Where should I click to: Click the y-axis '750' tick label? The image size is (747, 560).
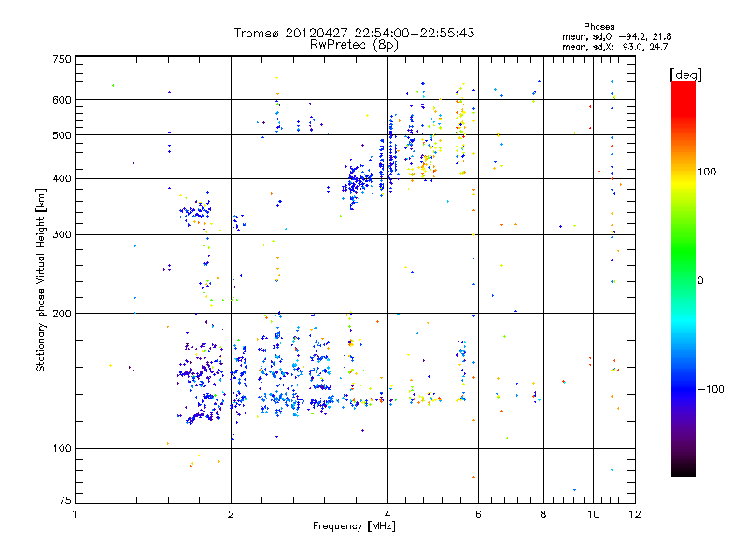(62, 59)
